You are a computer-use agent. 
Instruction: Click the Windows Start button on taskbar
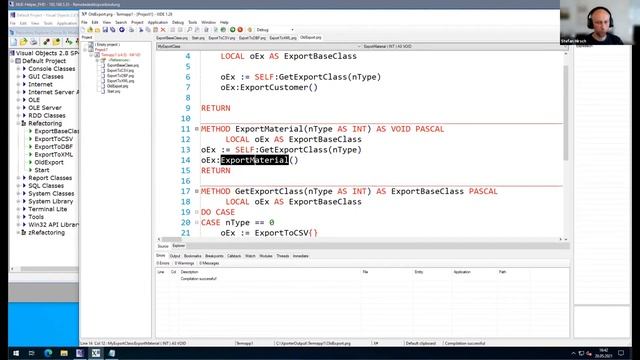16,353
